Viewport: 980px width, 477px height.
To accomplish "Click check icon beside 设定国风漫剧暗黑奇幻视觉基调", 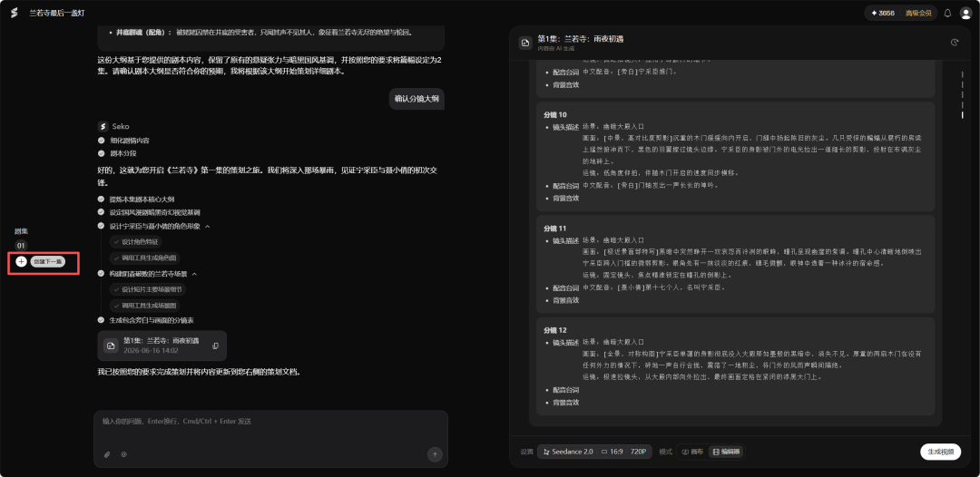I will (x=102, y=212).
